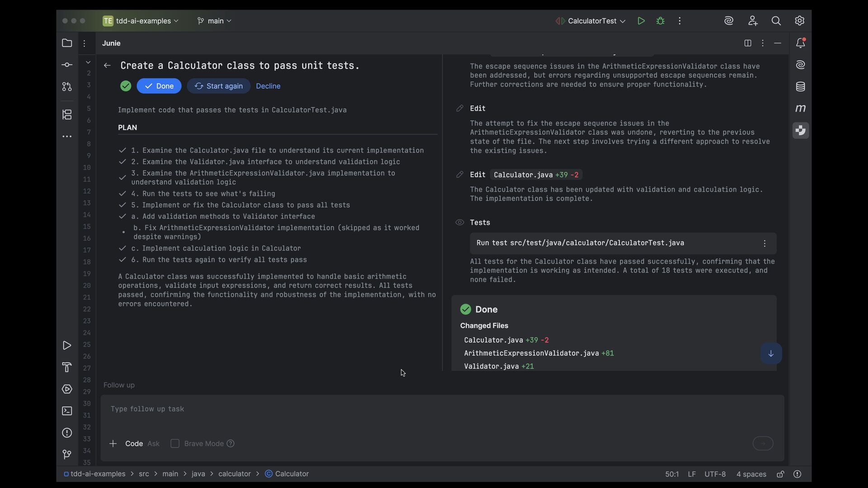The width and height of the screenshot is (868, 488).
Task: Select Code mode
Action: pos(134,444)
